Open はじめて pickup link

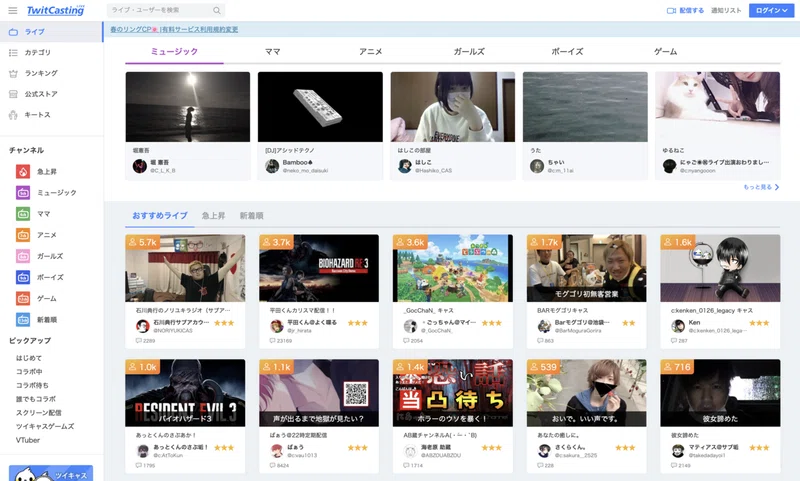tap(29, 358)
